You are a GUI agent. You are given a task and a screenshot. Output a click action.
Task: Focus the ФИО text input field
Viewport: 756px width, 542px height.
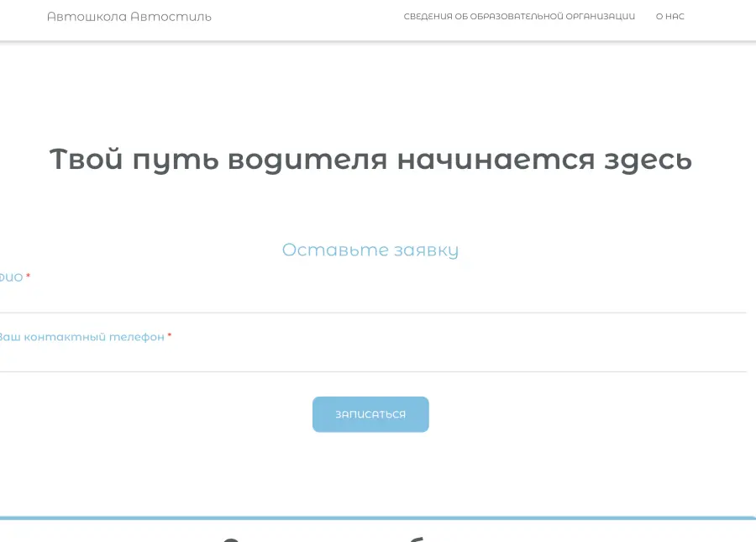coord(370,298)
